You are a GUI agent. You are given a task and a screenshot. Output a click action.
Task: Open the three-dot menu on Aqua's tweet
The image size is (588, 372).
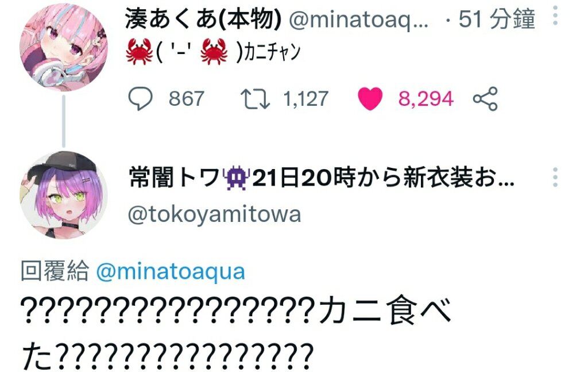point(555,16)
